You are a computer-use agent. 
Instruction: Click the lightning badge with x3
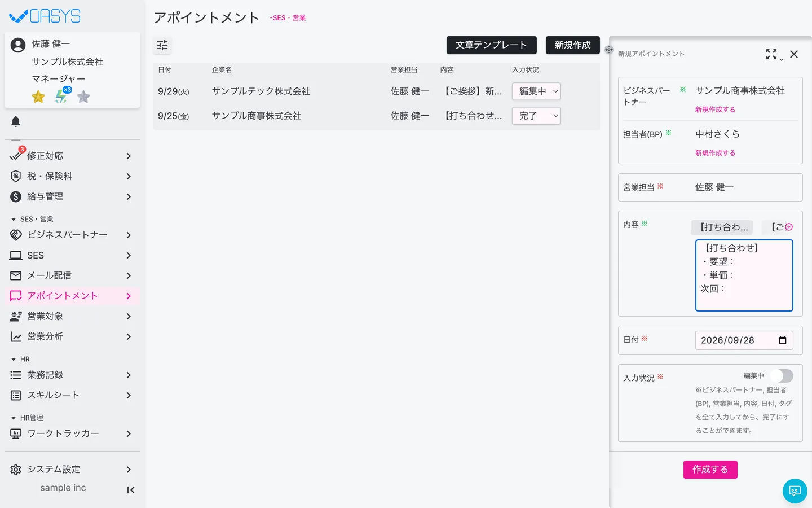61,96
